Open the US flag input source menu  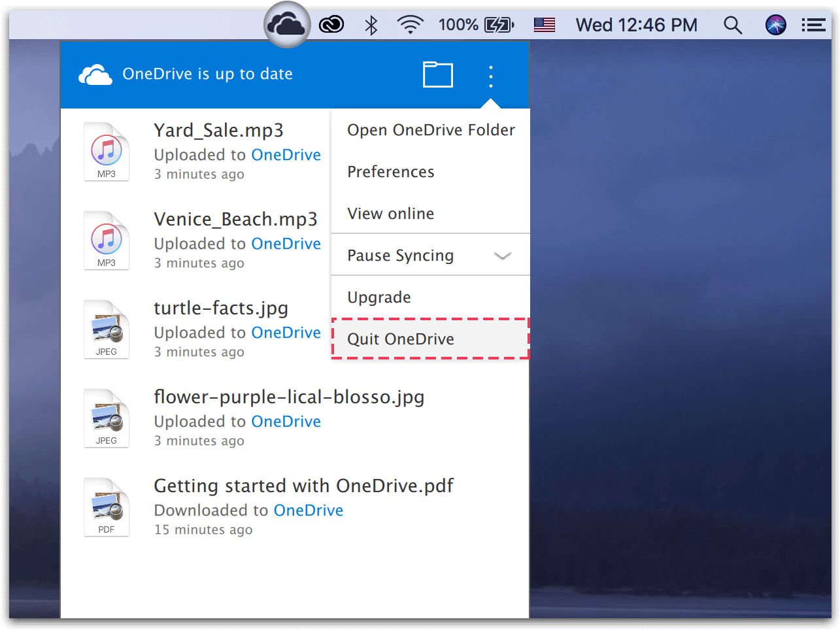point(545,25)
